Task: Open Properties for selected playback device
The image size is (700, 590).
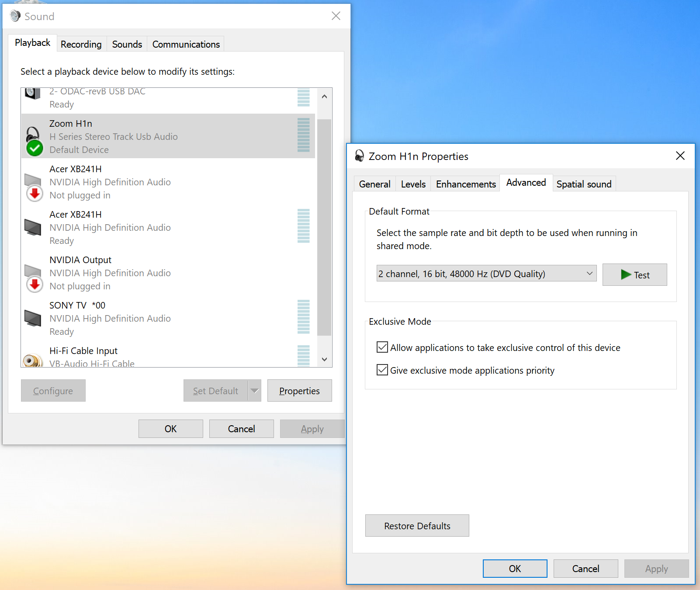Action: point(300,391)
